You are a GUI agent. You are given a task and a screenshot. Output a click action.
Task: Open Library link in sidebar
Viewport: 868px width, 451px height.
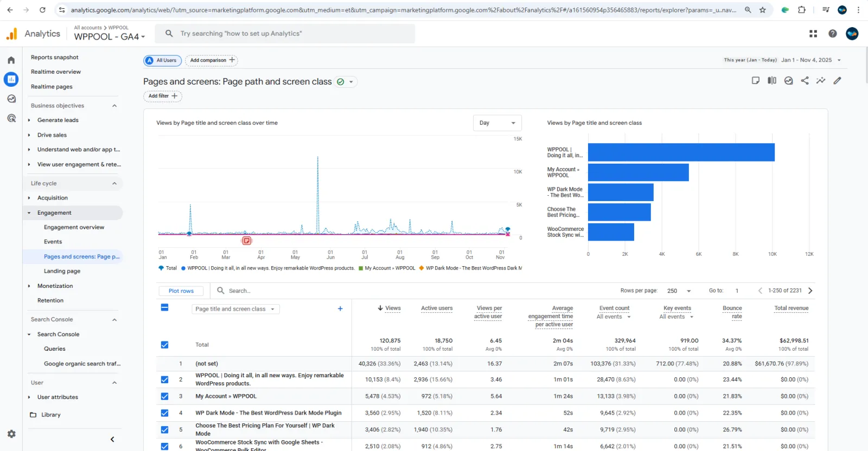click(51, 415)
